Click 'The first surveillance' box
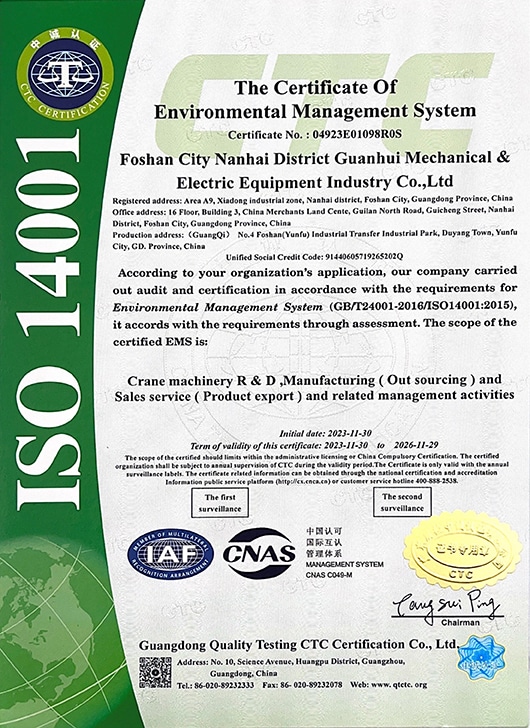Image resolution: width=530 pixels, height=728 pixels. pyautogui.click(x=220, y=503)
